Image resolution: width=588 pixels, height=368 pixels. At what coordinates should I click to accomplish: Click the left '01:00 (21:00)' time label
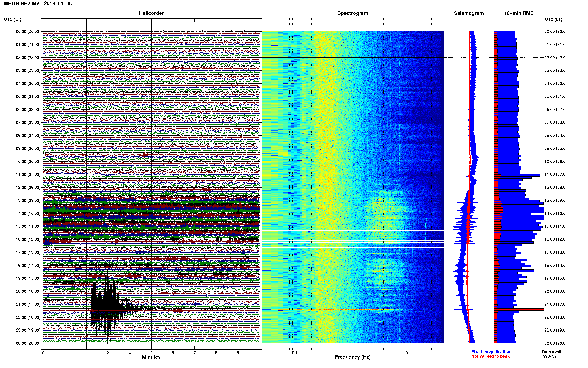[28, 44]
